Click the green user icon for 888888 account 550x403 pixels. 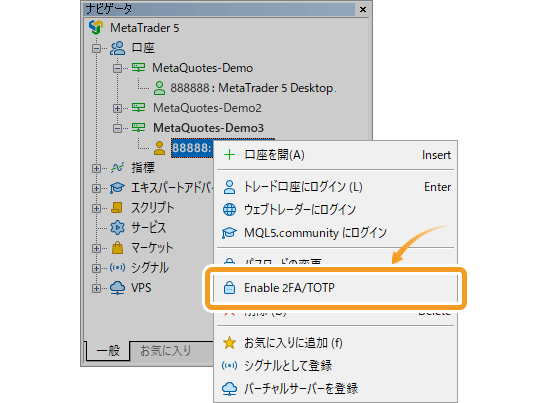tap(159, 88)
